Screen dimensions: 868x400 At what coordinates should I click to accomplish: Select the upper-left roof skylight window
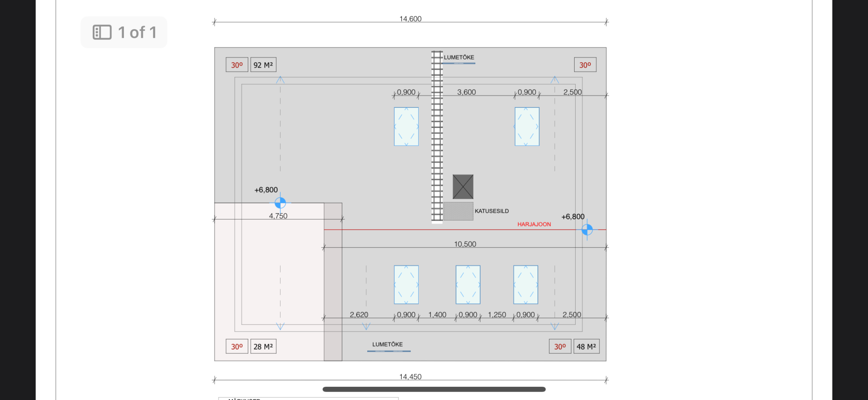point(406,127)
